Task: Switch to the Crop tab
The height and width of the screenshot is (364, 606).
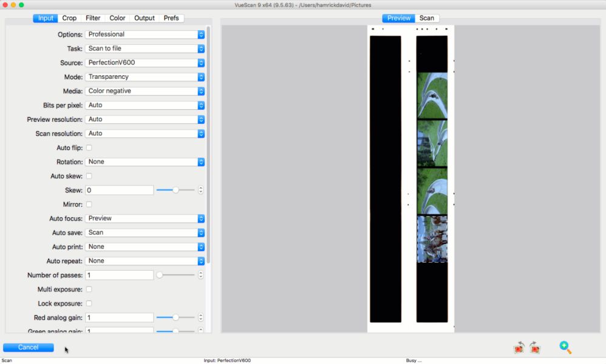Action: pos(70,18)
